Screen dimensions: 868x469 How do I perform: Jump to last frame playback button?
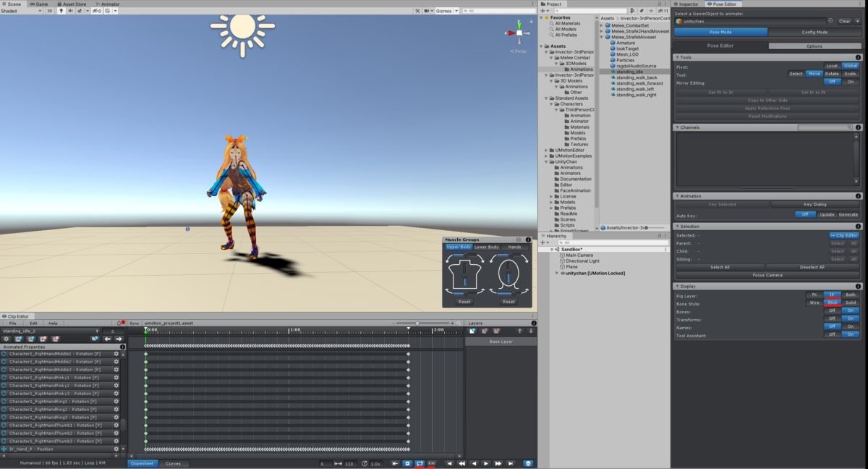click(x=511, y=463)
